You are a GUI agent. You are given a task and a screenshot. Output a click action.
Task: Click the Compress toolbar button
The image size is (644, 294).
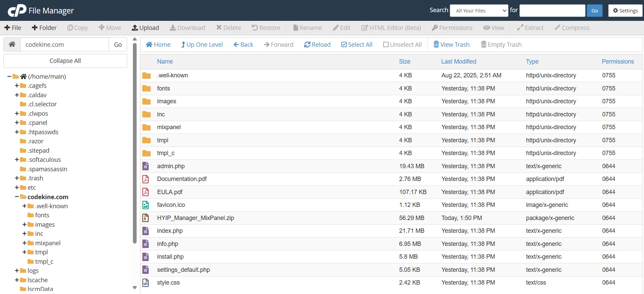click(572, 28)
